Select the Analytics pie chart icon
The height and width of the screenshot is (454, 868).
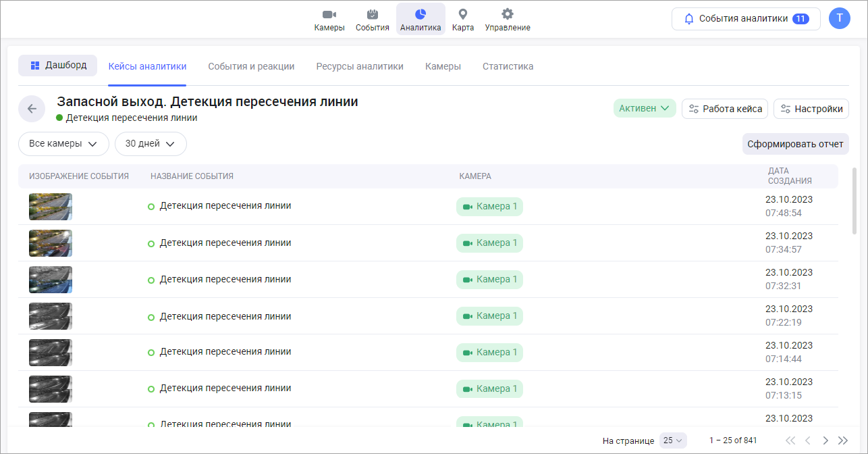tap(420, 15)
